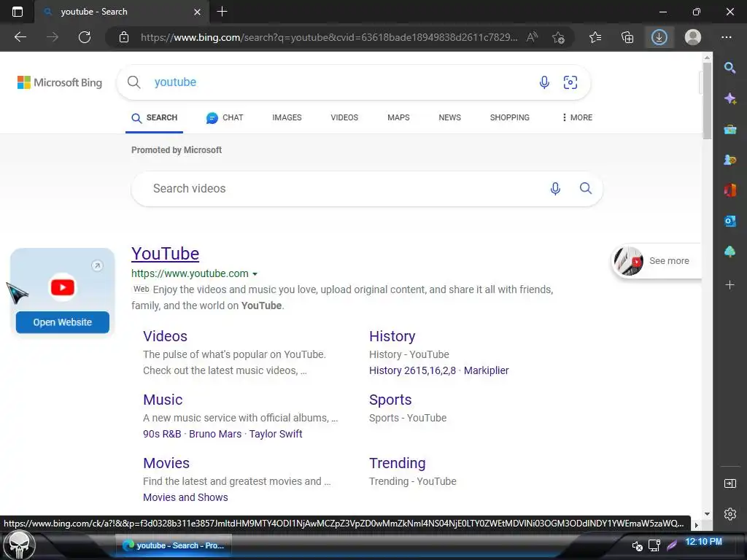Open sidebar Outlook icon
The width and height of the screenshot is (747, 560).
729,221
